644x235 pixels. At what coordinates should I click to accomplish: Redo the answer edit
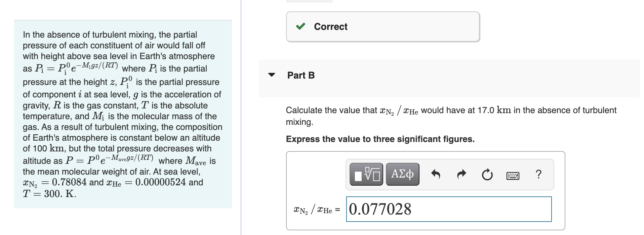point(461,174)
